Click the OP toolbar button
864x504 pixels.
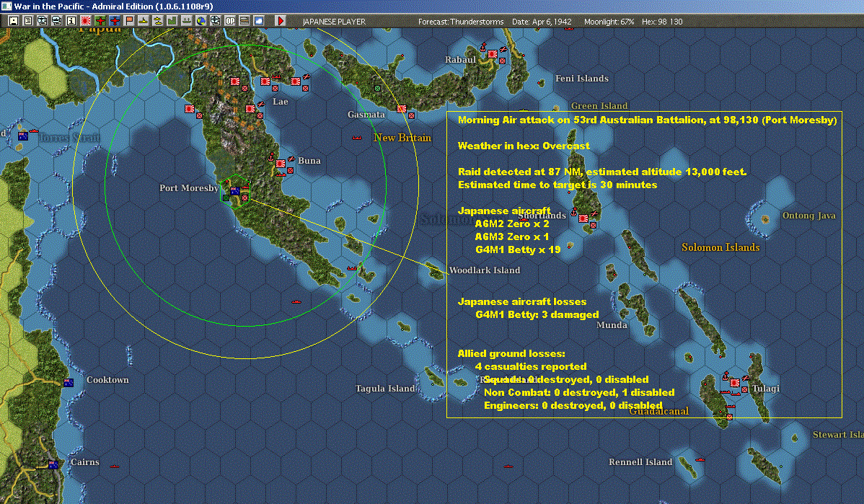[x=230, y=21]
